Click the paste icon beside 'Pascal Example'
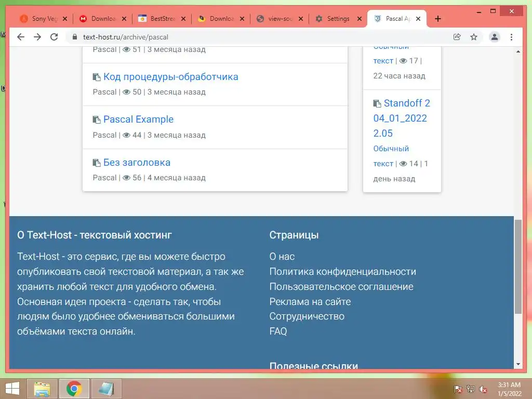532x399 pixels. pyautogui.click(x=97, y=120)
